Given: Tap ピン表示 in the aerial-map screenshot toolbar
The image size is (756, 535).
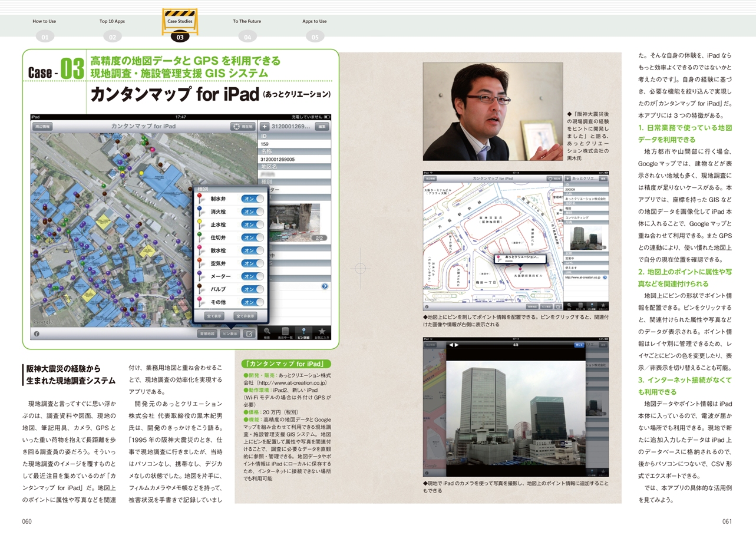Looking at the screenshot, I should [x=230, y=333].
